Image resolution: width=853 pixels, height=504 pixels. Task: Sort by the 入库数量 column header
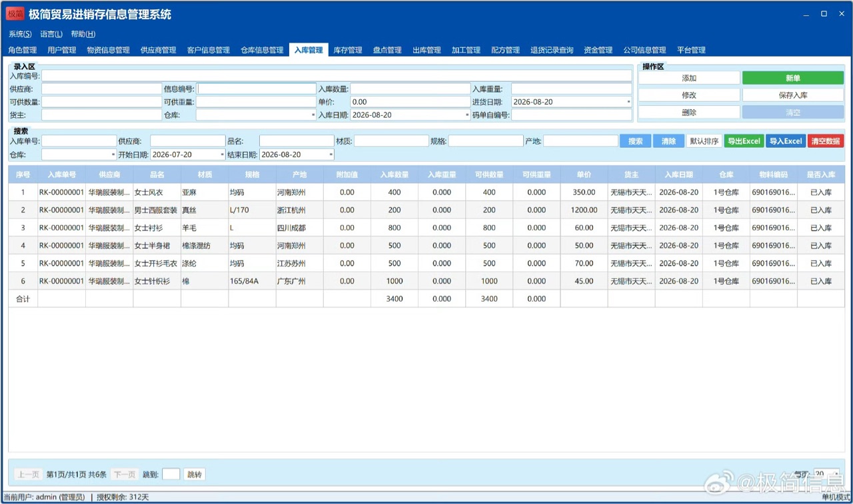(x=395, y=174)
